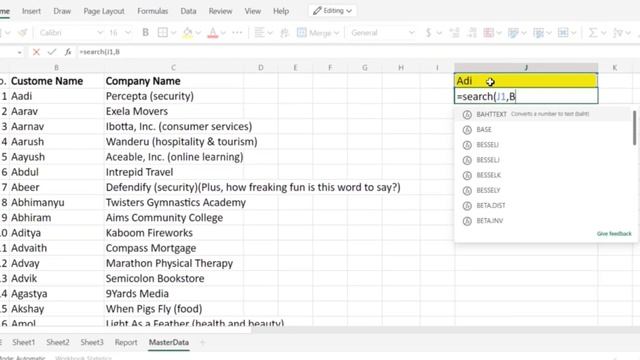Click the fill color bucket icon
640x360 pixels.
click(187, 33)
